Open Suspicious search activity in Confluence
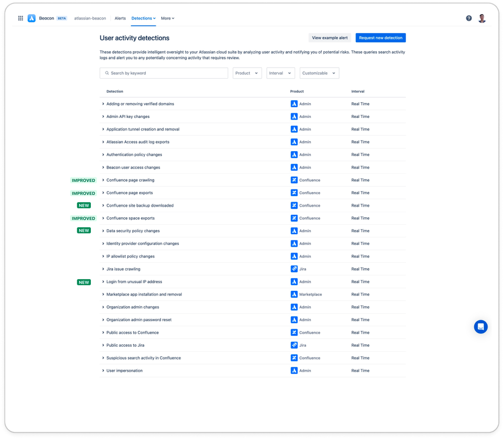The height and width of the screenshot is (439, 504). 144,358
